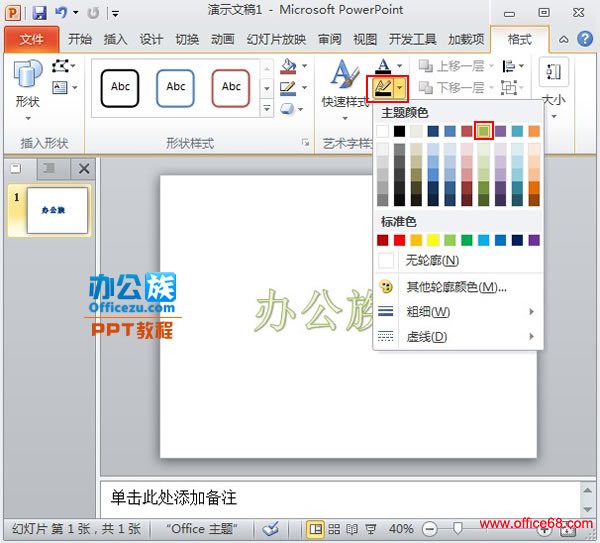Click the Shape Fill paint bucket icon
This screenshot has width=600, height=543.
289,66
